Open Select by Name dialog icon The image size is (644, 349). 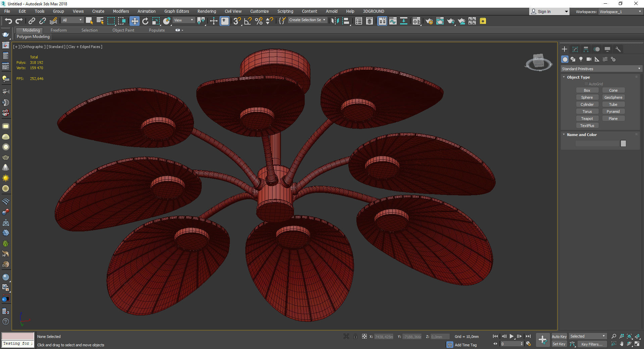coord(100,21)
